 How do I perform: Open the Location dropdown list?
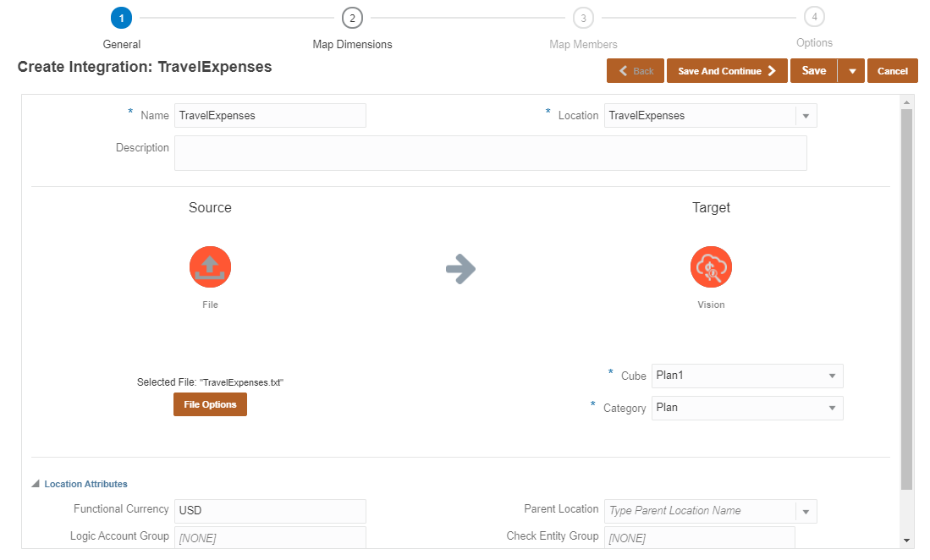pos(806,116)
